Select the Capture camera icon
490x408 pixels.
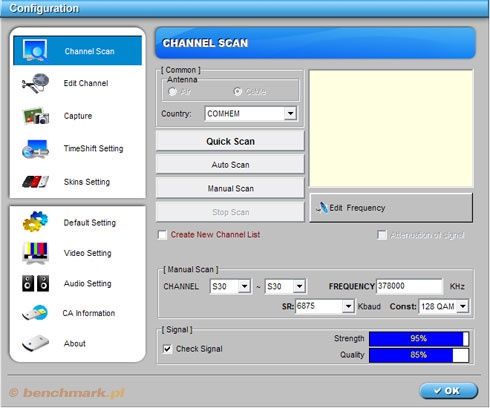tap(36, 116)
